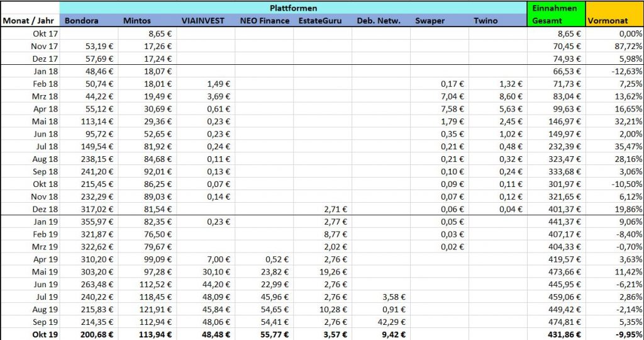This screenshot has width=644, height=340.
Task: Select EstateGuru value 19,26 € in Mai 19
Action: 323,272
